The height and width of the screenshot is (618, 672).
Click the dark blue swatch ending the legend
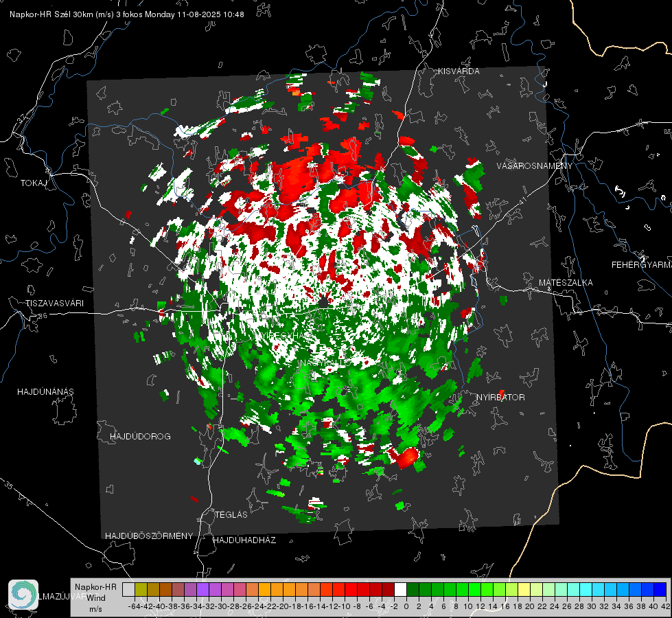tap(660, 590)
